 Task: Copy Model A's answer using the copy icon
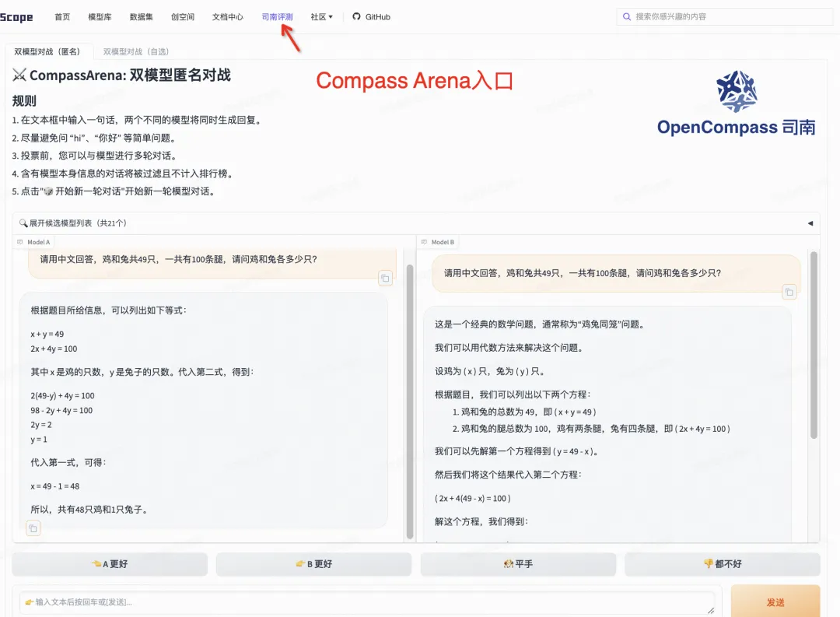coord(33,528)
